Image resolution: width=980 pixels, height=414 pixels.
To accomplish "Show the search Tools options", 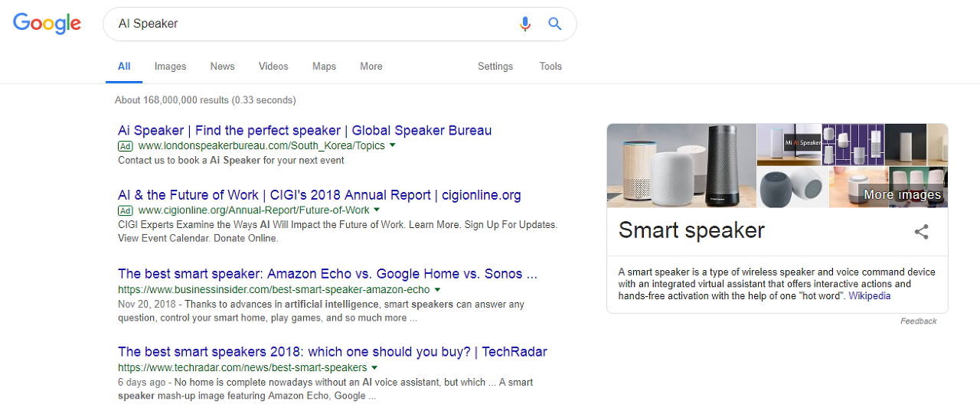I will (550, 67).
